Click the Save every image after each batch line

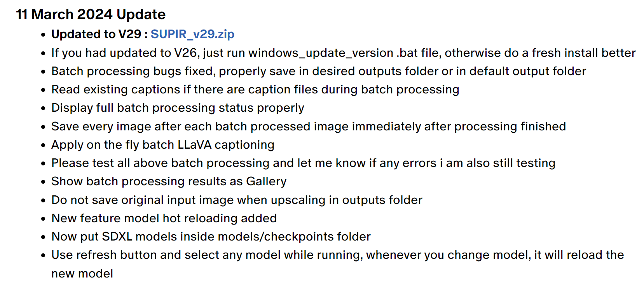pyautogui.click(x=309, y=126)
